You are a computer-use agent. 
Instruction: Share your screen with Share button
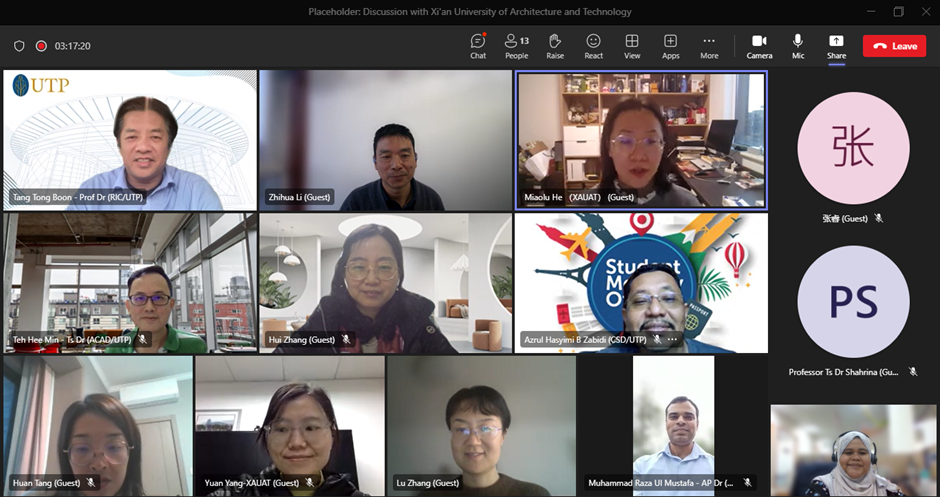[x=836, y=45]
